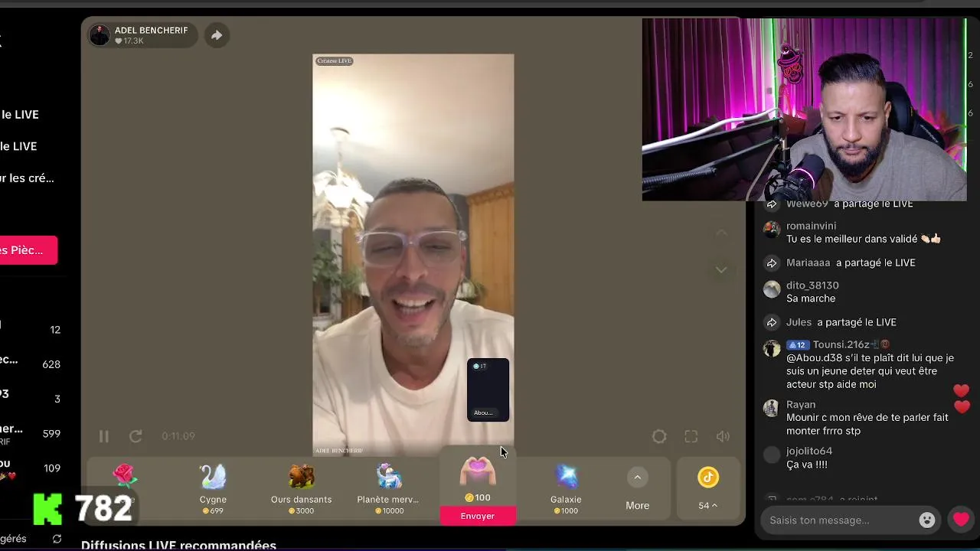The width and height of the screenshot is (980, 551).
Task: Expand the More gifts list
Action: 637,488
